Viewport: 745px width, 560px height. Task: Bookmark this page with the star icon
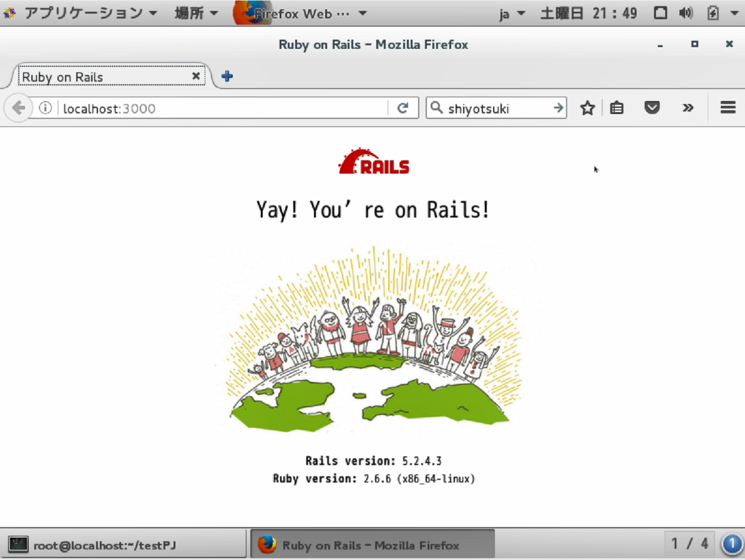pyautogui.click(x=587, y=108)
